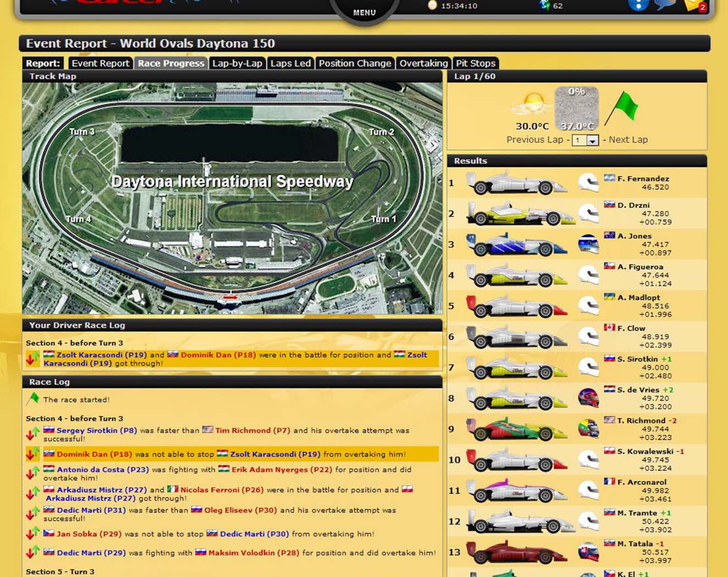728x577 pixels.
Task: Open the round MENU button
Action: point(364,10)
